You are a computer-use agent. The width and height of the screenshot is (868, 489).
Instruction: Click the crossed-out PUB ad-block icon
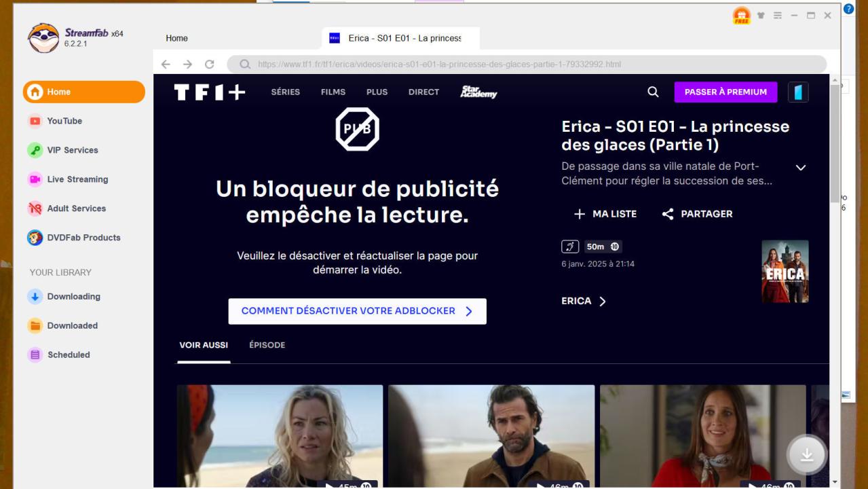point(358,129)
